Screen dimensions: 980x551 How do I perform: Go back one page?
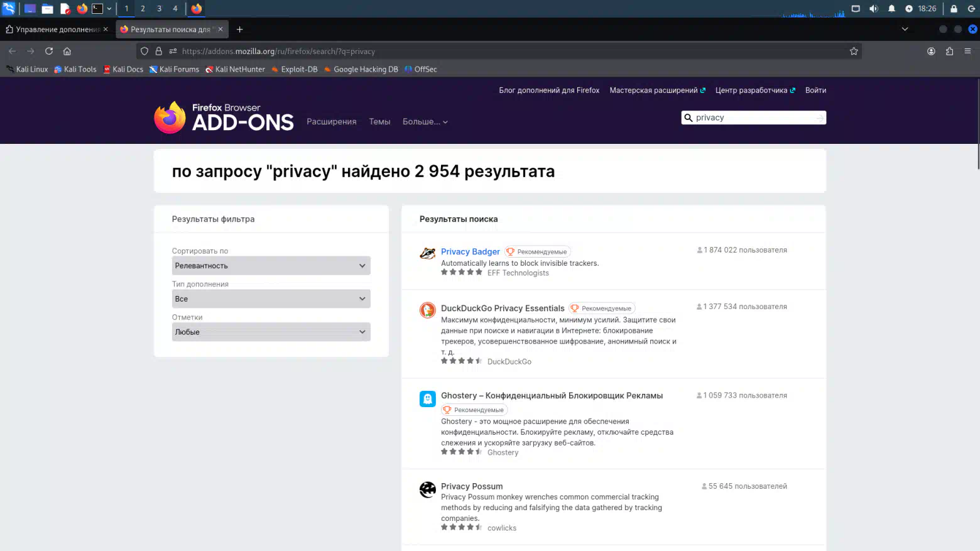[x=13, y=52]
